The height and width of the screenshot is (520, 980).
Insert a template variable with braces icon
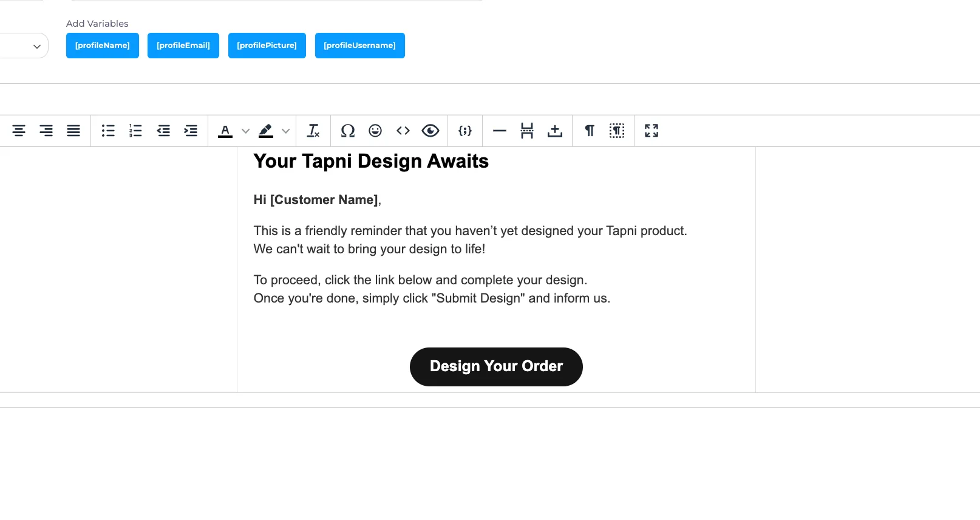tap(465, 131)
